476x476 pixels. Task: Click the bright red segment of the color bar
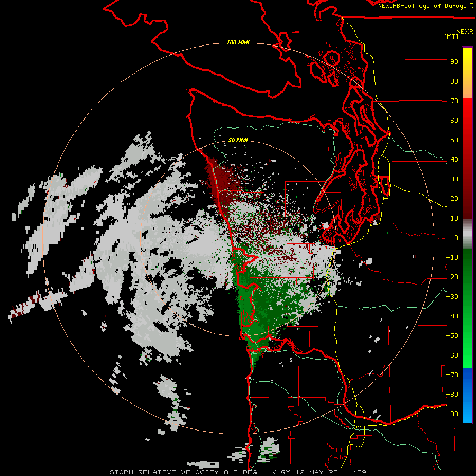pos(467,159)
